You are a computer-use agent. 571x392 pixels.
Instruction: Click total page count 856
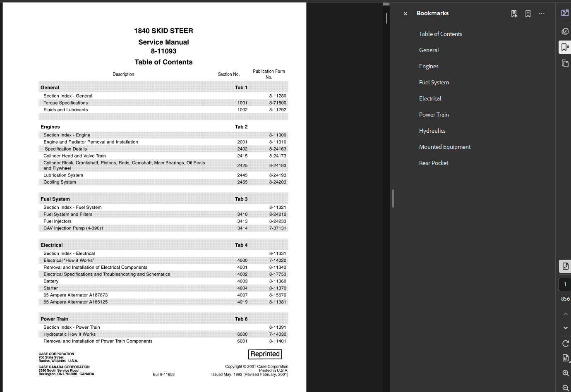(x=565, y=299)
